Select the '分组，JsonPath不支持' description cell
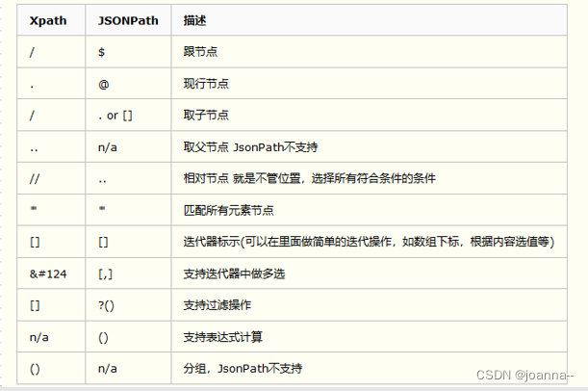588x391 pixels. (x=369, y=368)
